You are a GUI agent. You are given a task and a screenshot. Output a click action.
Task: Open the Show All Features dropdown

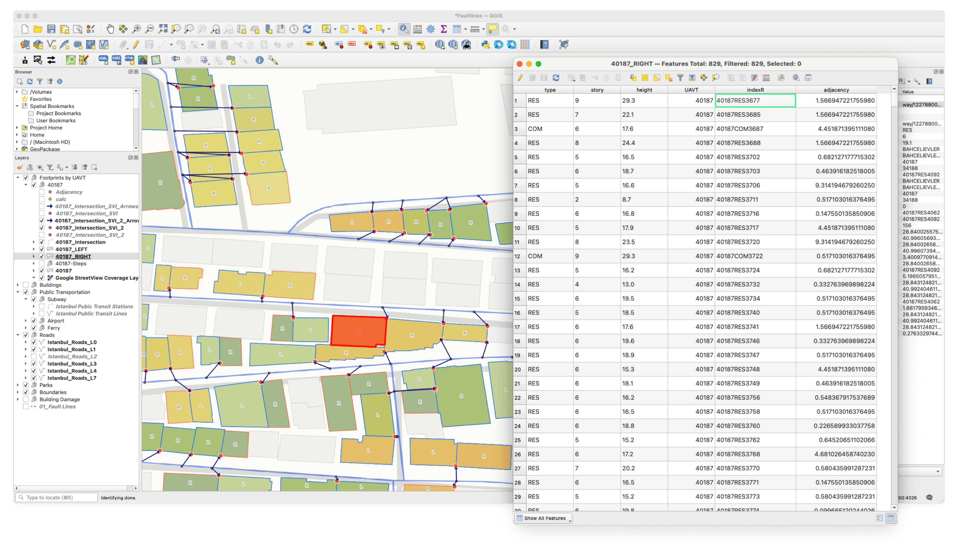click(543, 518)
